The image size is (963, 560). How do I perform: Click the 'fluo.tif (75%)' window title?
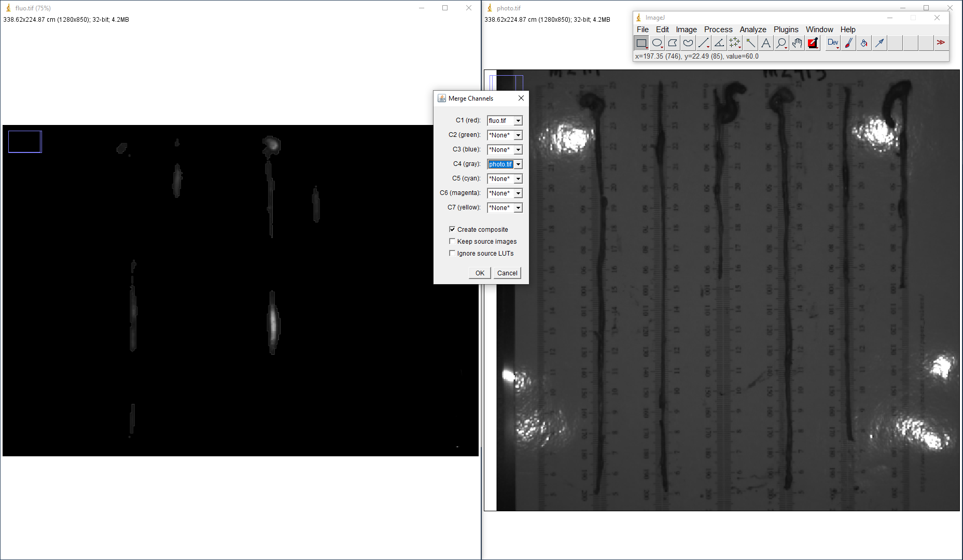coord(33,8)
